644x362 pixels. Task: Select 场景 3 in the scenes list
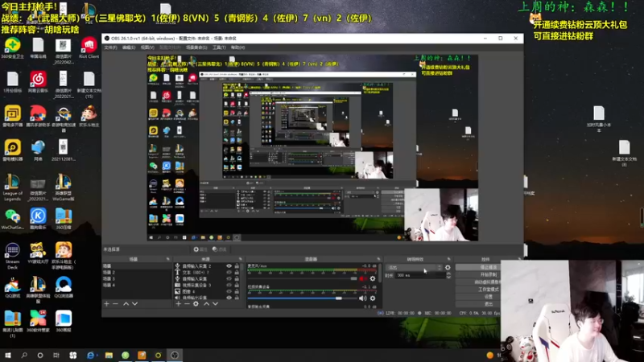pyautogui.click(x=137, y=278)
